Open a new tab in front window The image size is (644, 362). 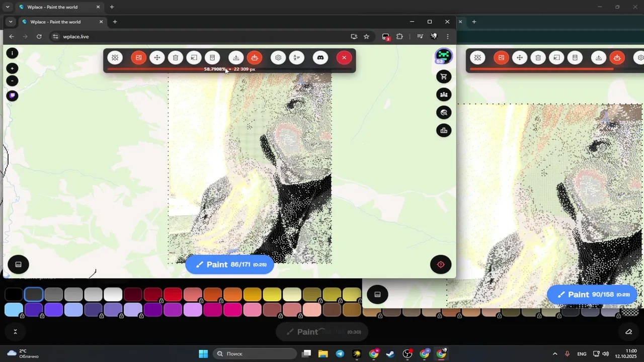[x=115, y=22]
